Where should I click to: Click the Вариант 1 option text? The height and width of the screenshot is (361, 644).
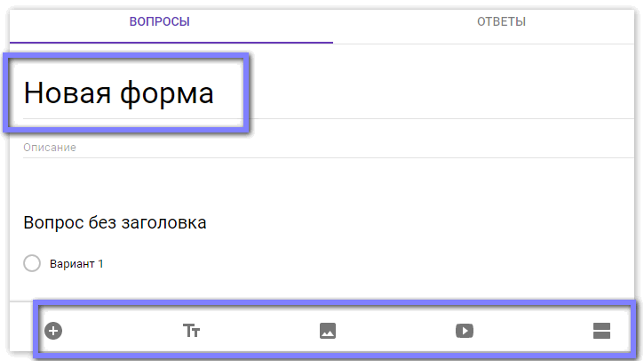click(x=77, y=264)
